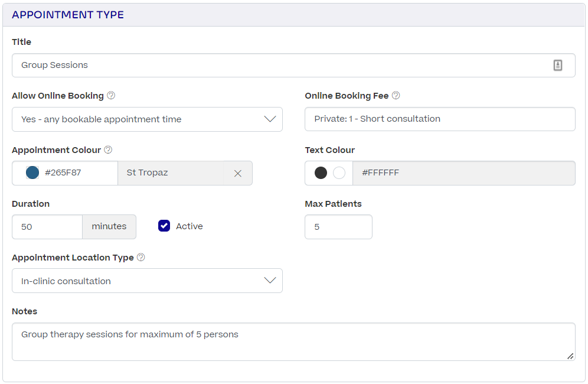Viewport: 588px width, 384px height.
Task: Click the Online Booking Fee help icon
Action: click(396, 95)
